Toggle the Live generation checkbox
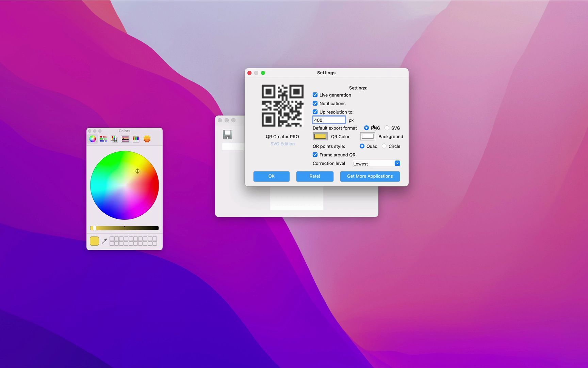Image resolution: width=588 pixels, height=368 pixels. point(315,95)
